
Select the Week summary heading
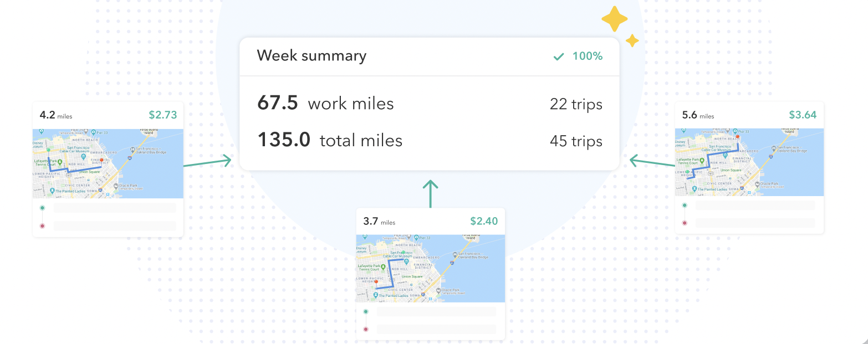pos(312,56)
